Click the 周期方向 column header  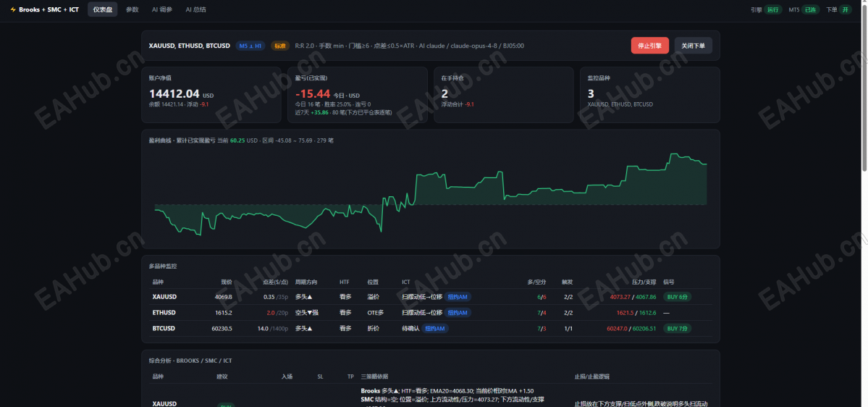pyautogui.click(x=306, y=282)
